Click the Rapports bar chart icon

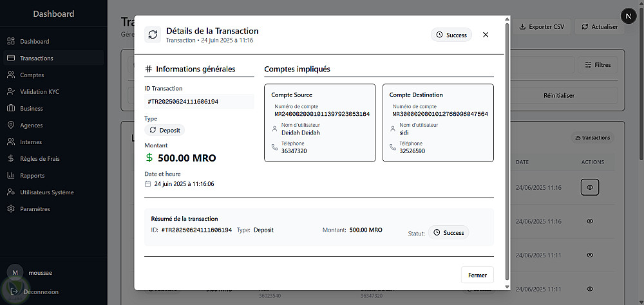[11, 175]
